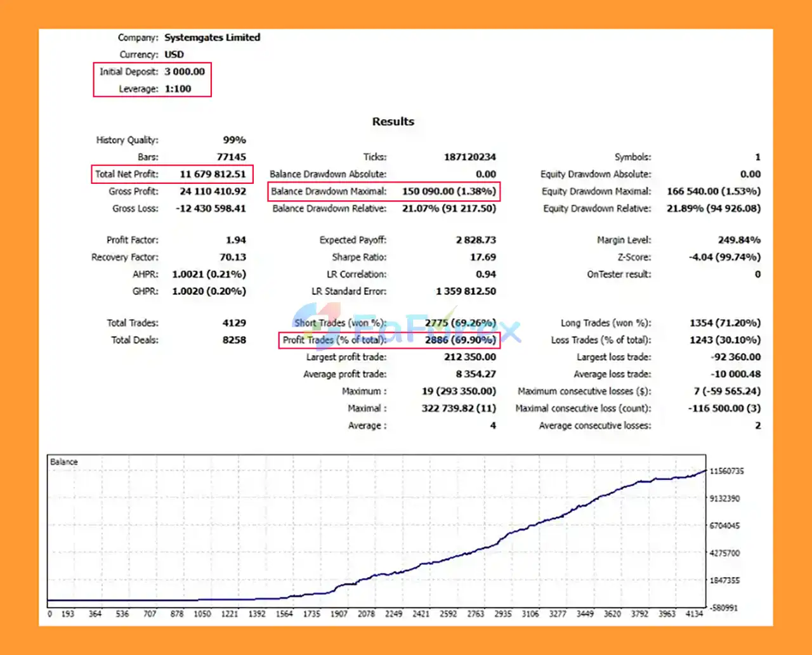This screenshot has height=655, width=812.
Task: Click the Systemgates Limited company name
Action: pyautogui.click(x=212, y=37)
